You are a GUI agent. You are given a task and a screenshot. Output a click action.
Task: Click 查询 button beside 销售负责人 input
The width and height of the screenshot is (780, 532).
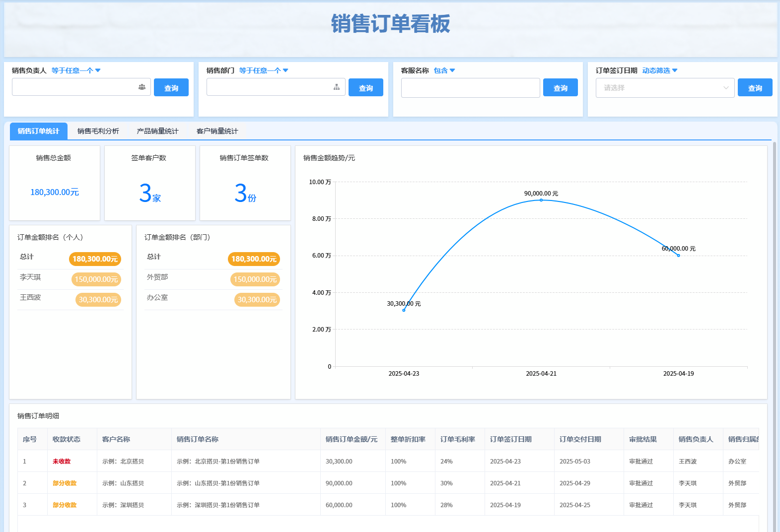pos(171,88)
